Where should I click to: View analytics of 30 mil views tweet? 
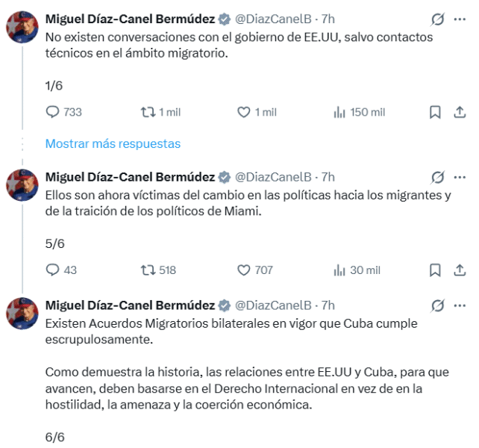[339, 270]
